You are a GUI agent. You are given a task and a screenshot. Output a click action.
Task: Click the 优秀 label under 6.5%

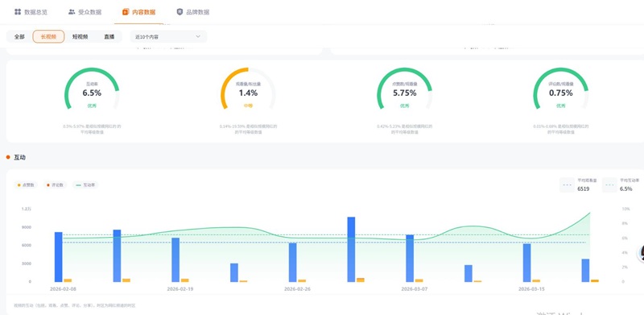point(92,106)
